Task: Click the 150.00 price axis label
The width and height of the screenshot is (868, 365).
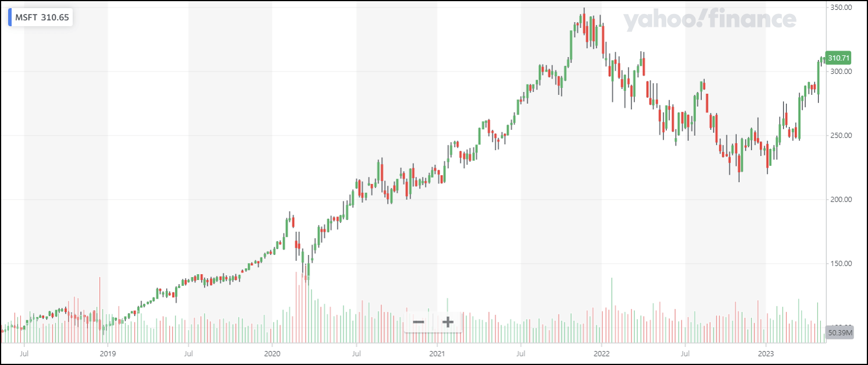Action: 841,264
